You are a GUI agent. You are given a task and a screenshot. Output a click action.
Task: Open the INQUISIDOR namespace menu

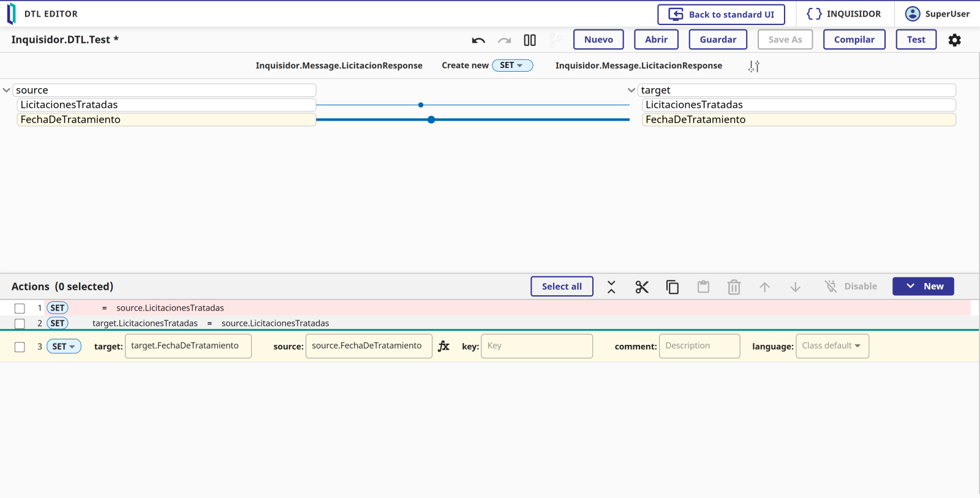pyautogui.click(x=844, y=14)
